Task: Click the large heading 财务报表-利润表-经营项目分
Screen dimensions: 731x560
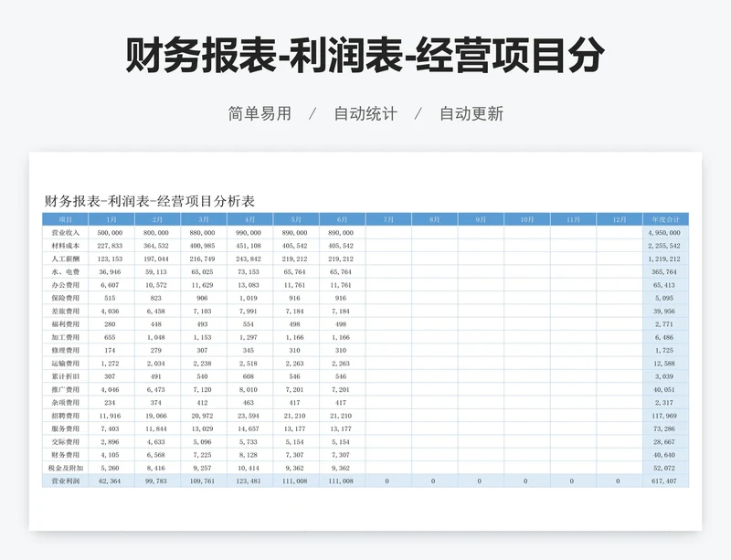Action: pos(365,56)
